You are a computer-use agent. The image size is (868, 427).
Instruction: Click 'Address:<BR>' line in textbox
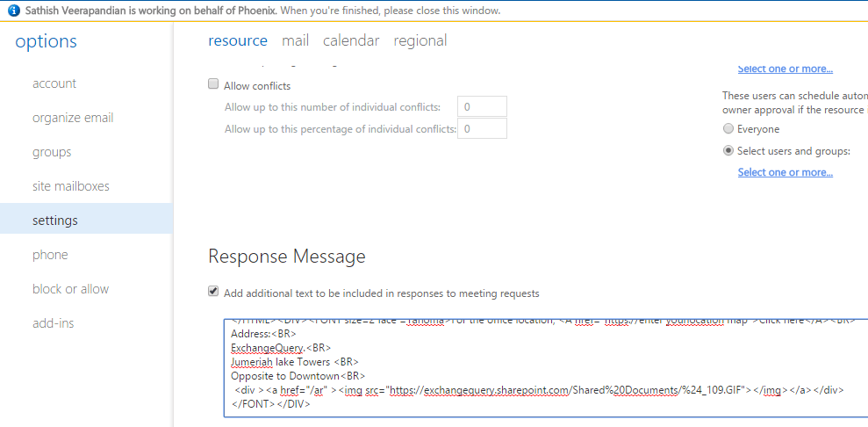point(263,334)
